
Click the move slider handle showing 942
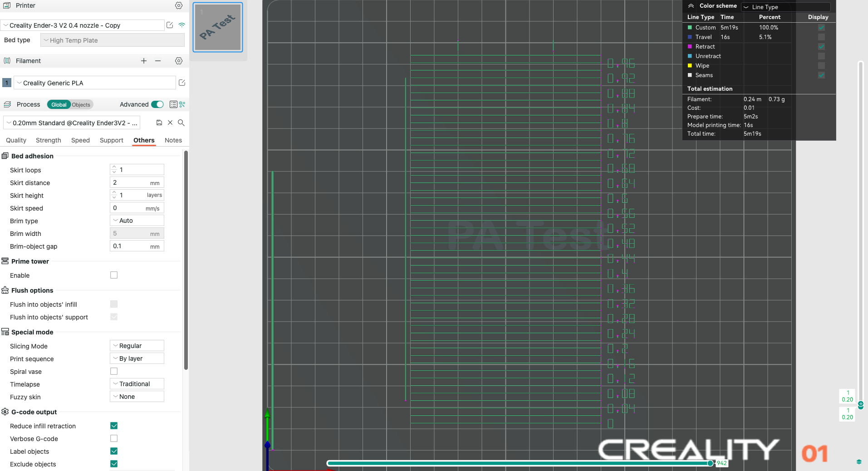pos(711,463)
